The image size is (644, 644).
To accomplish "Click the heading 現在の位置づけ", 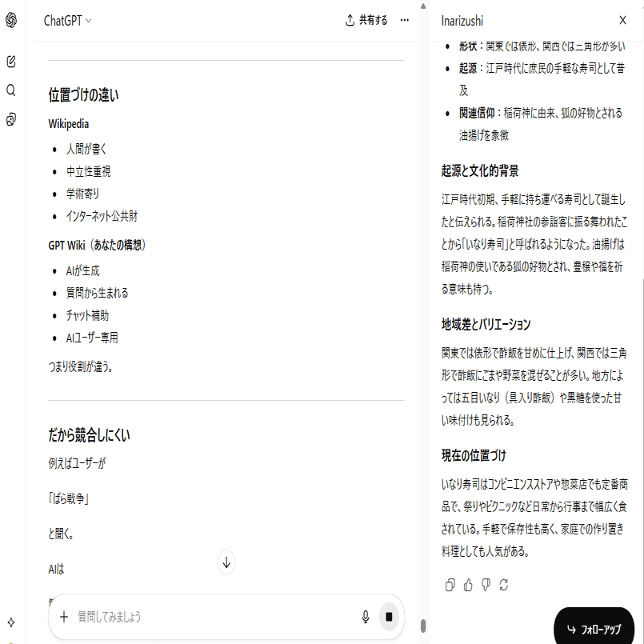I will point(474,455).
